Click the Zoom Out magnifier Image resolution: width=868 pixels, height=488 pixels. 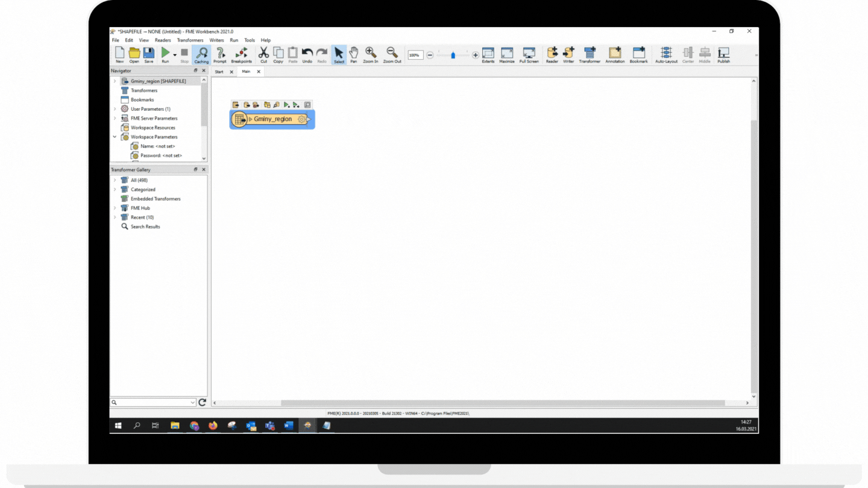coord(392,55)
